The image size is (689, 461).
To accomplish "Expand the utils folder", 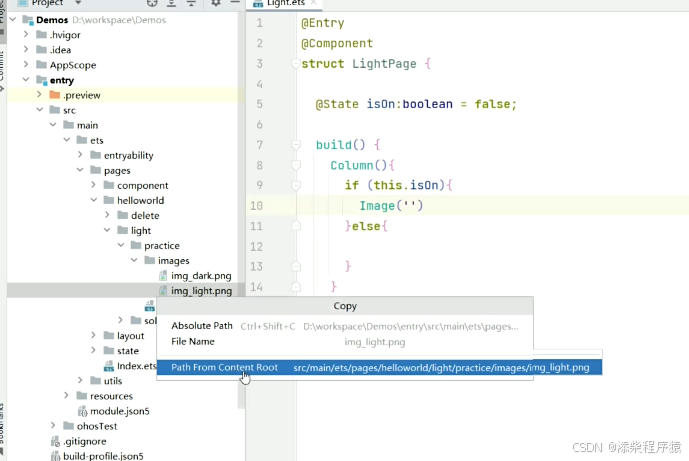I will point(80,380).
